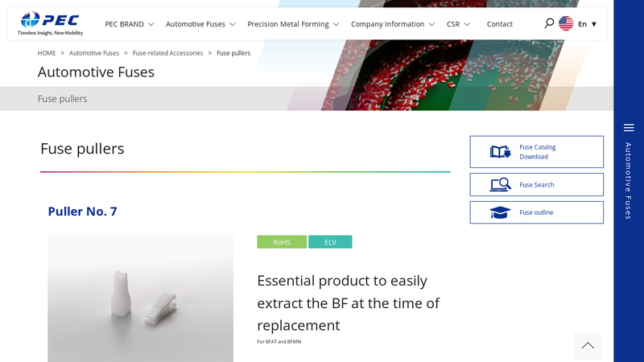Click the green RoHS badge
644x362 pixels.
(282, 242)
